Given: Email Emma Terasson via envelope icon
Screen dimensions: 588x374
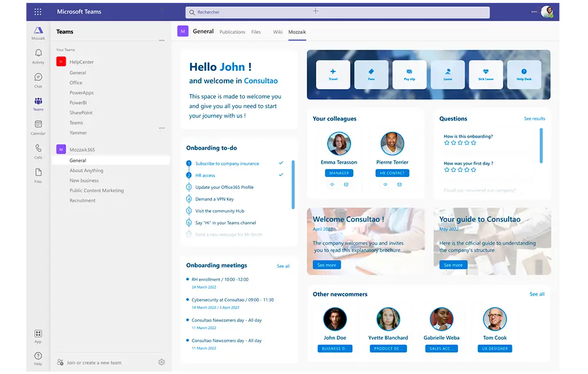Looking at the screenshot, I should 346,184.
